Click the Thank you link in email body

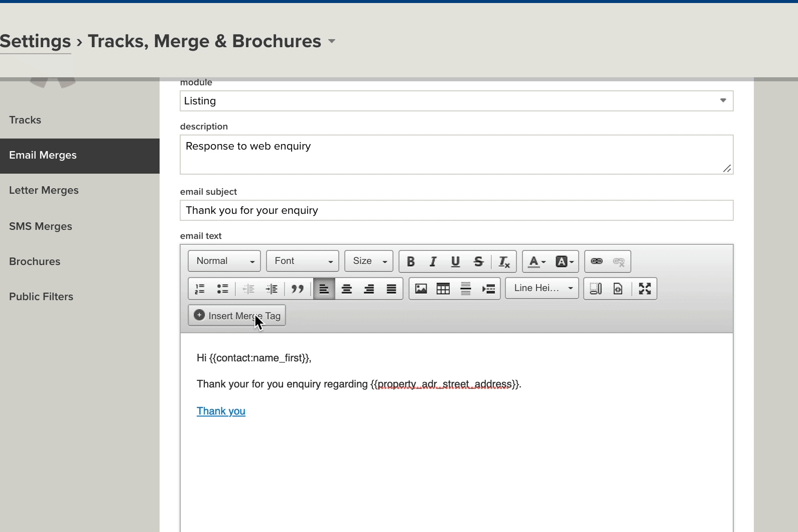point(221,411)
